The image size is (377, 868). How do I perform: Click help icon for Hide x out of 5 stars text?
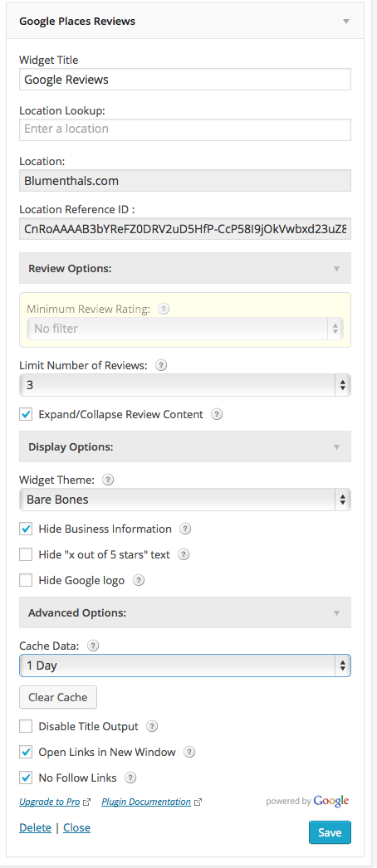pos(184,554)
